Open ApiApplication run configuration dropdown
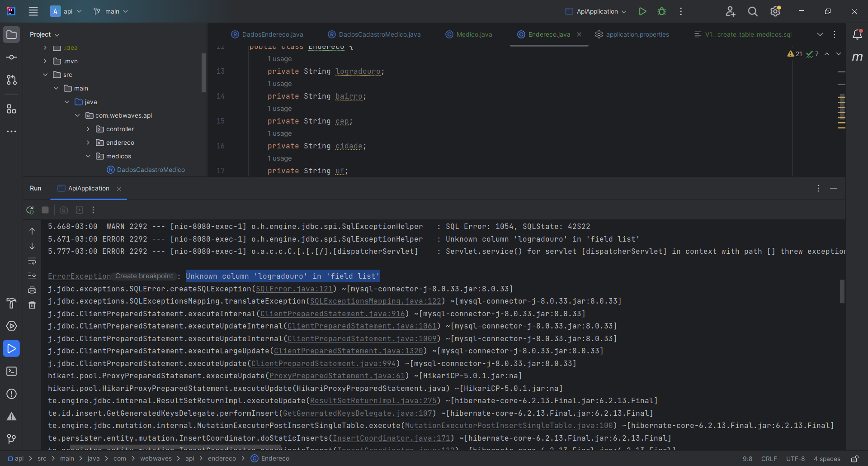868x466 pixels. pos(596,11)
